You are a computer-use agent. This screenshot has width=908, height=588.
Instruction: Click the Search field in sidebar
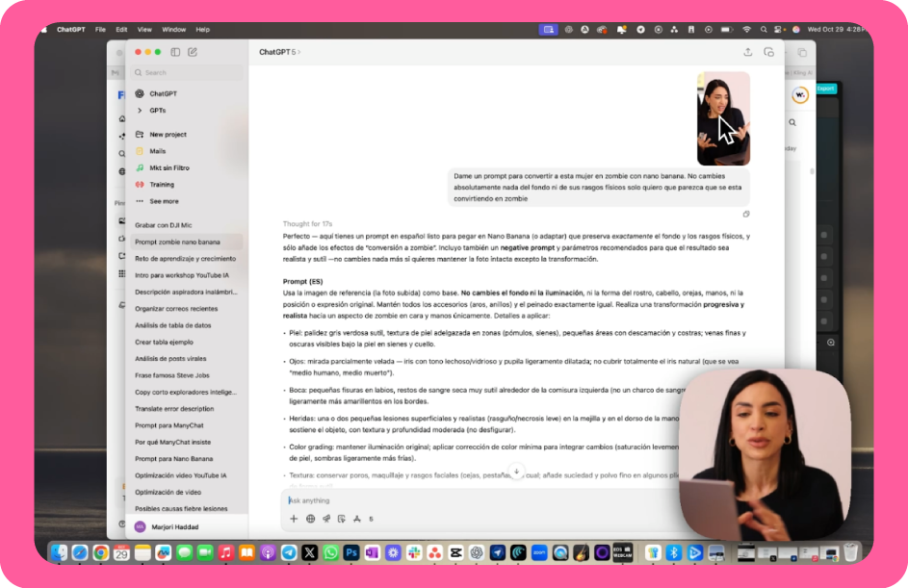(x=187, y=73)
